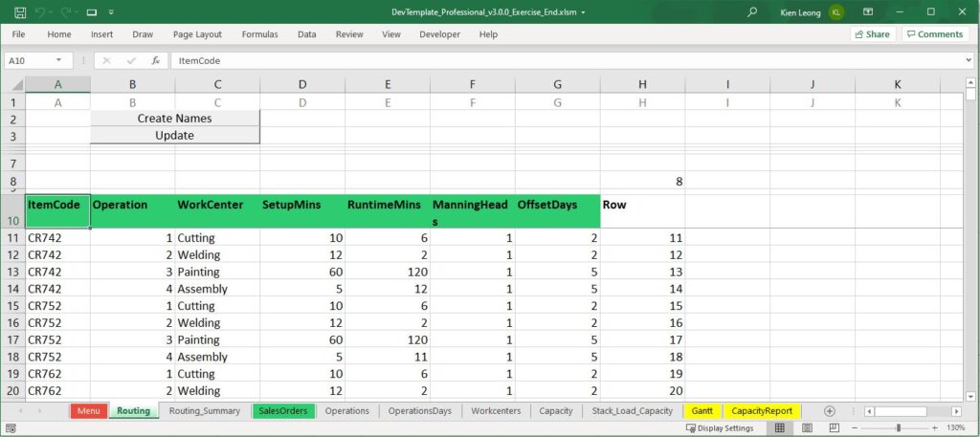Open the Stack_Load_Capacity sheet tab
This screenshot has width=980, height=437.
(x=632, y=411)
